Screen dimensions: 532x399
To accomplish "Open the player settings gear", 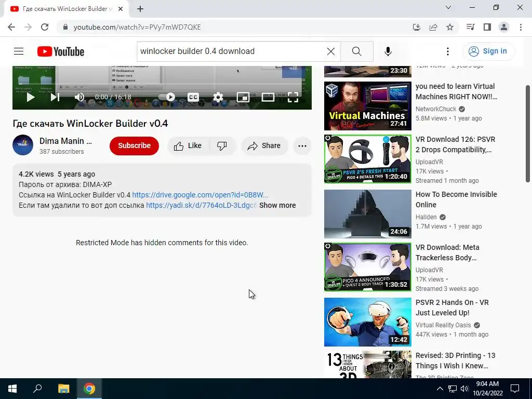I will coord(218,97).
